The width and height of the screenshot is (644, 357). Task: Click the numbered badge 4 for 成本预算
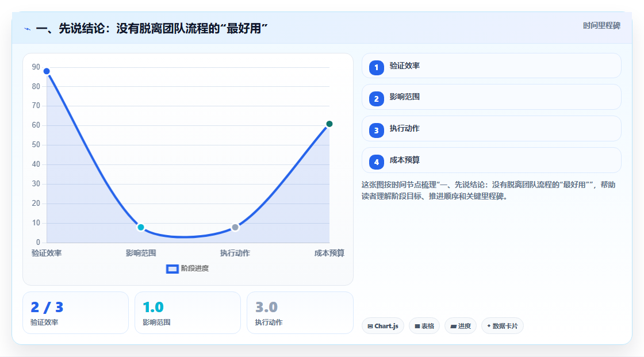coord(376,162)
